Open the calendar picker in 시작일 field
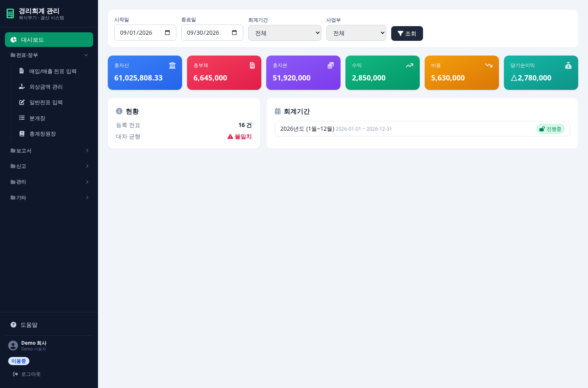The image size is (588, 388). (167, 33)
